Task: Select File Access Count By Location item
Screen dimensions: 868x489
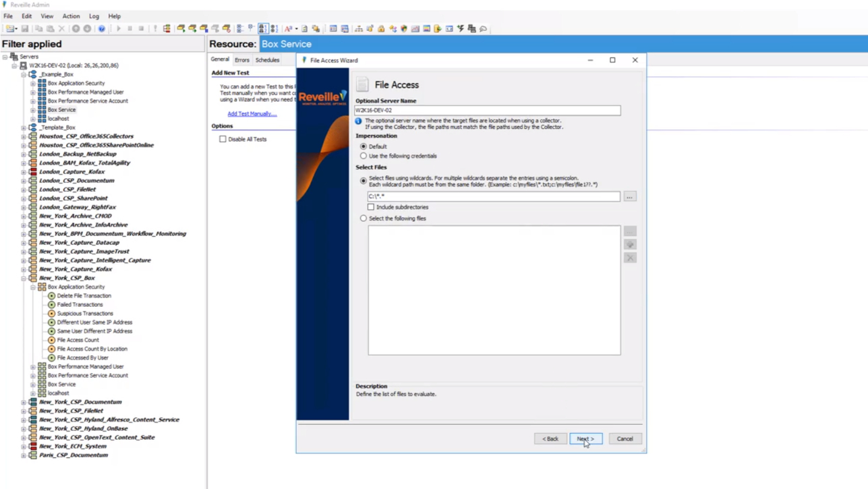Action: (x=92, y=349)
